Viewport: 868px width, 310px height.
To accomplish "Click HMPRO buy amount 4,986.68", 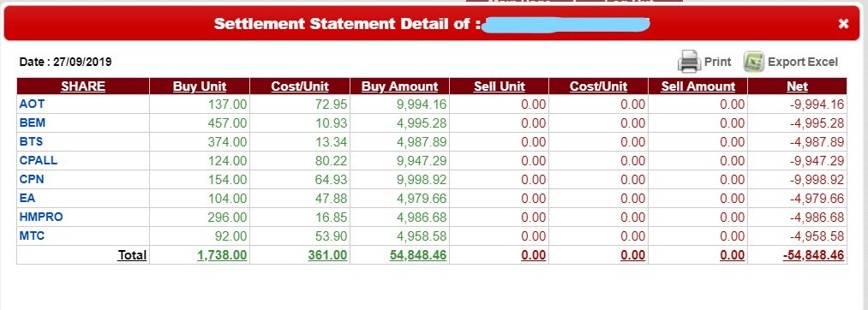I will 422,218.
